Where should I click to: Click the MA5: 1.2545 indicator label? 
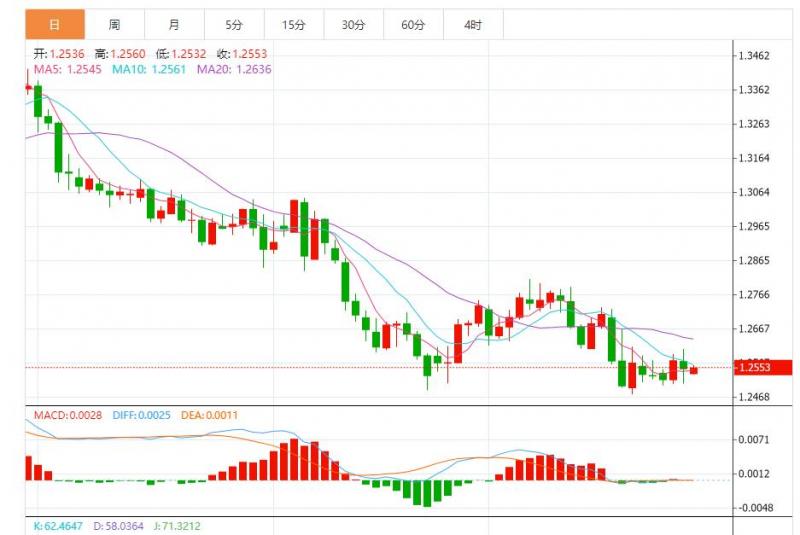pos(68,69)
